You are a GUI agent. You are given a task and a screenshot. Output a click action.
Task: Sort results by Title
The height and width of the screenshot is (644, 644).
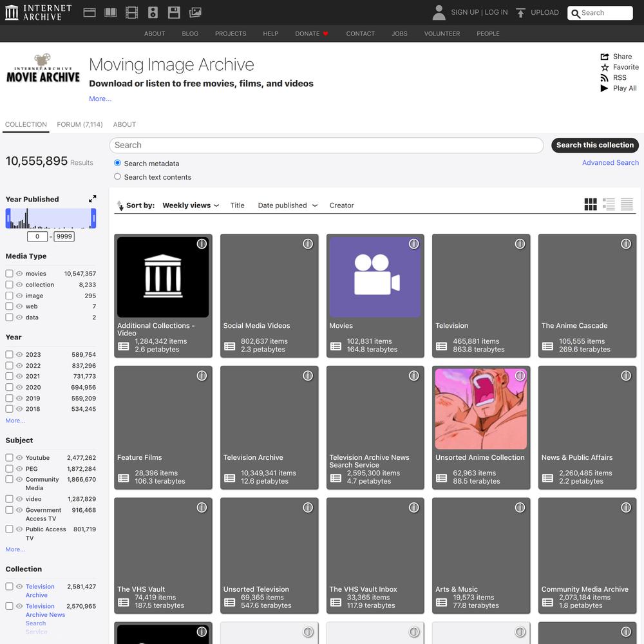[x=238, y=205]
